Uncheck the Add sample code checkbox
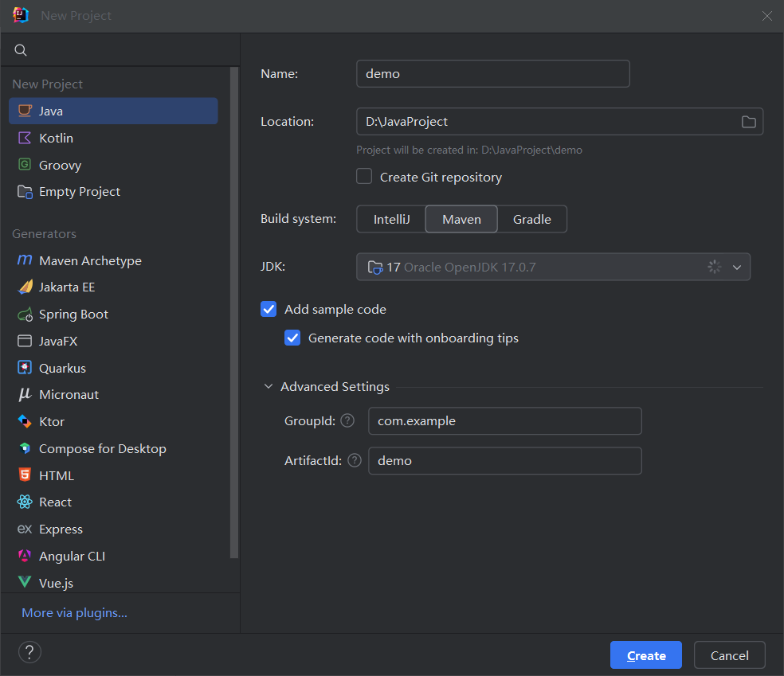 [x=269, y=309]
